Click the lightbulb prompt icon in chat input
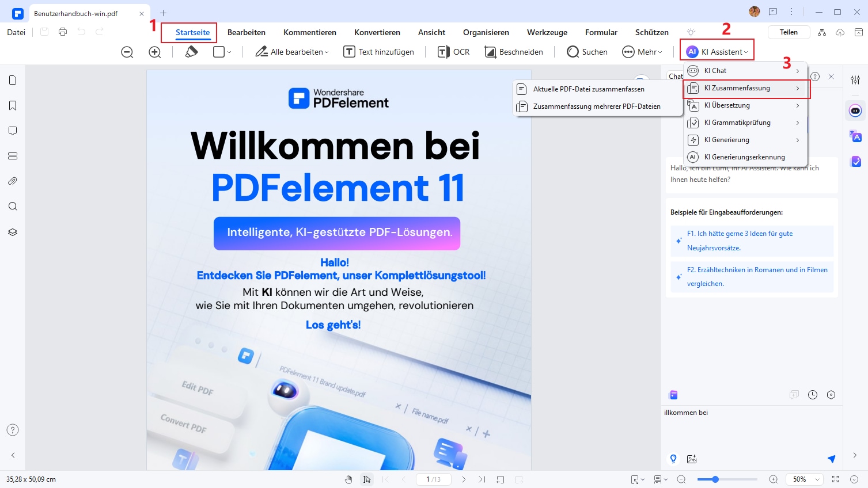Viewport: 868px width, 488px height. (x=673, y=459)
